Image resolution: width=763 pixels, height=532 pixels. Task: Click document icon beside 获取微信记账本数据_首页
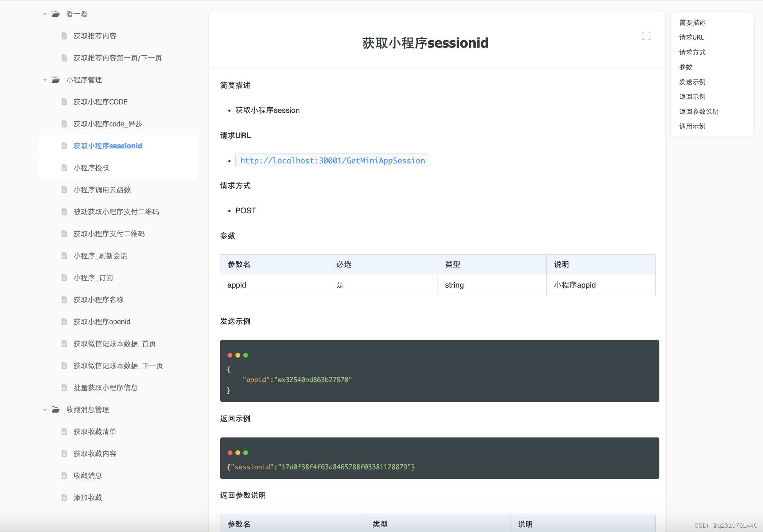tap(64, 344)
